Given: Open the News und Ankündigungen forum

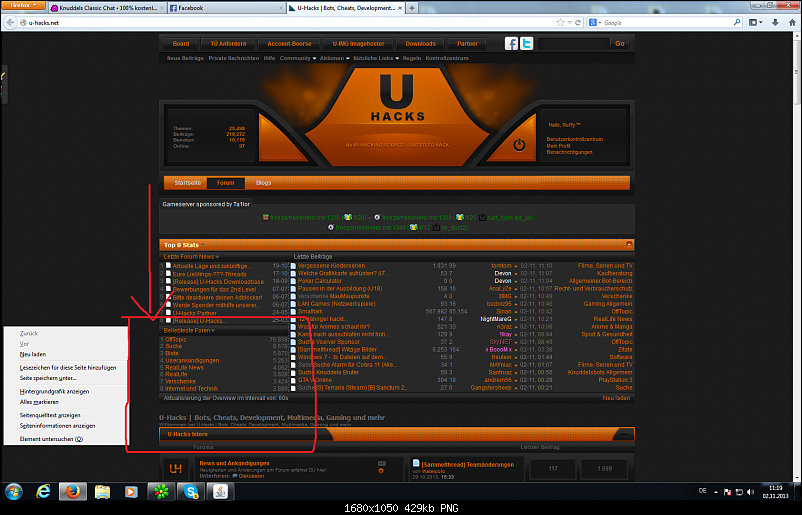Looking at the screenshot, I should click(x=234, y=463).
